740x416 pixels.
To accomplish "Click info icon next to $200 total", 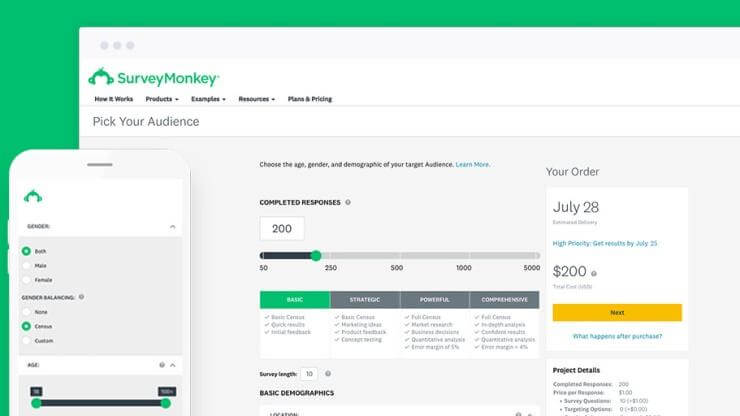I will (x=594, y=273).
